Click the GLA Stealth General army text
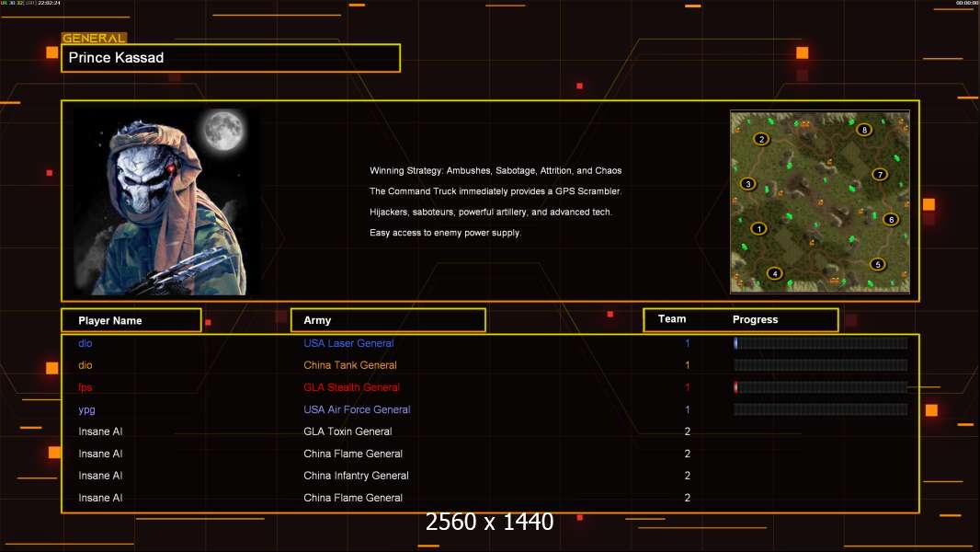This screenshot has height=552, width=980. click(x=351, y=387)
